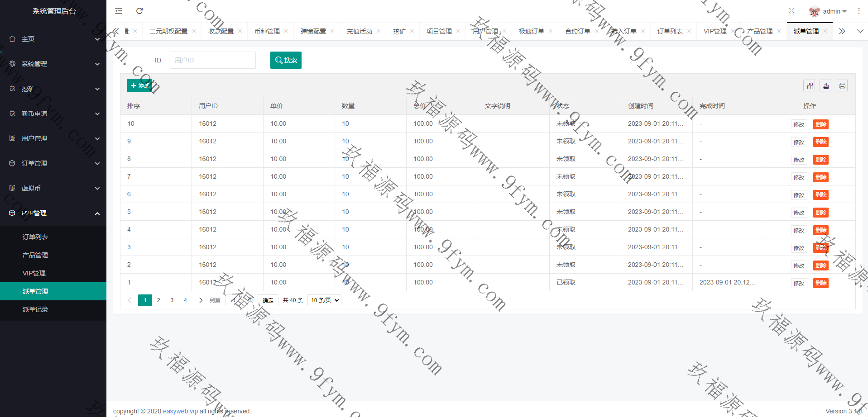Viewport: 868px width, 417px height.
Task: Click the green 搜索 button
Action: tap(286, 60)
